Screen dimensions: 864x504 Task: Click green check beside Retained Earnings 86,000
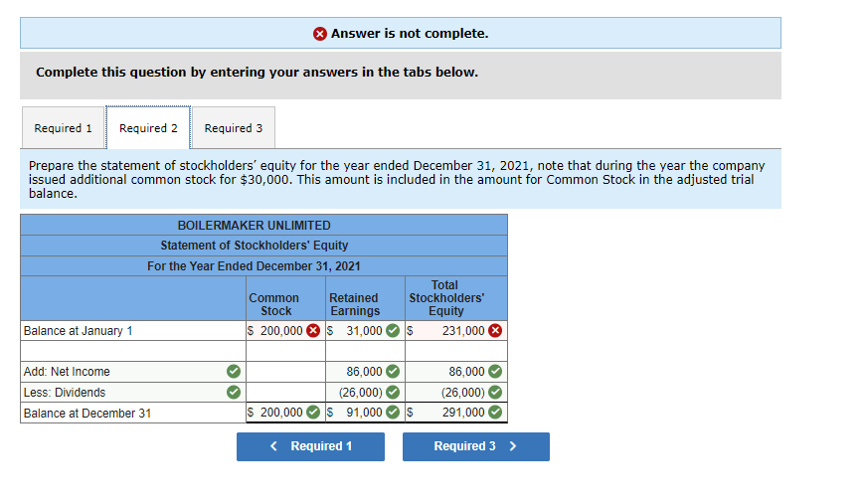[393, 371]
